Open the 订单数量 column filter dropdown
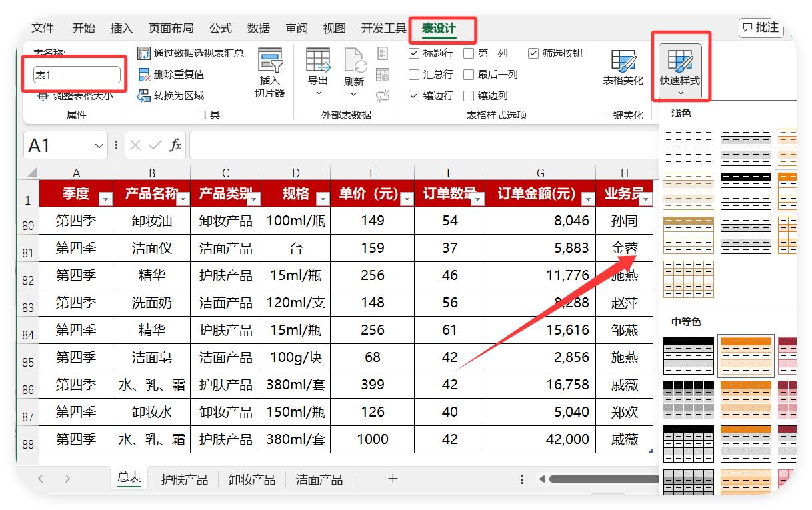812x510 pixels. tap(477, 199)
